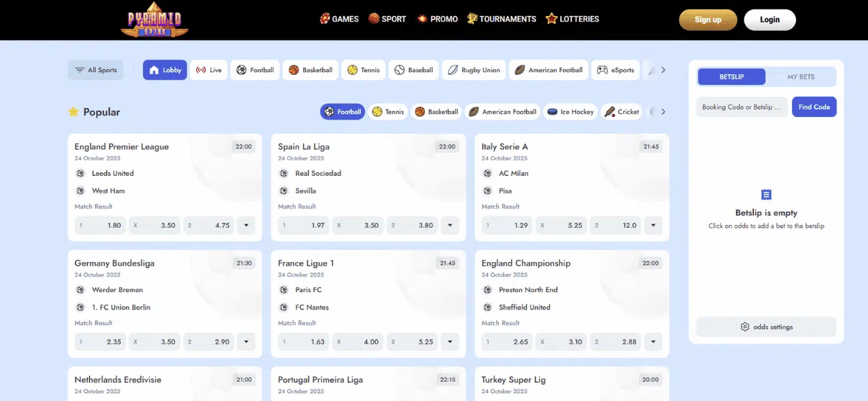Filter Popular by Ice Hockey
The width and height of the screenshot is (868, 401).
(x=570, y=112)
